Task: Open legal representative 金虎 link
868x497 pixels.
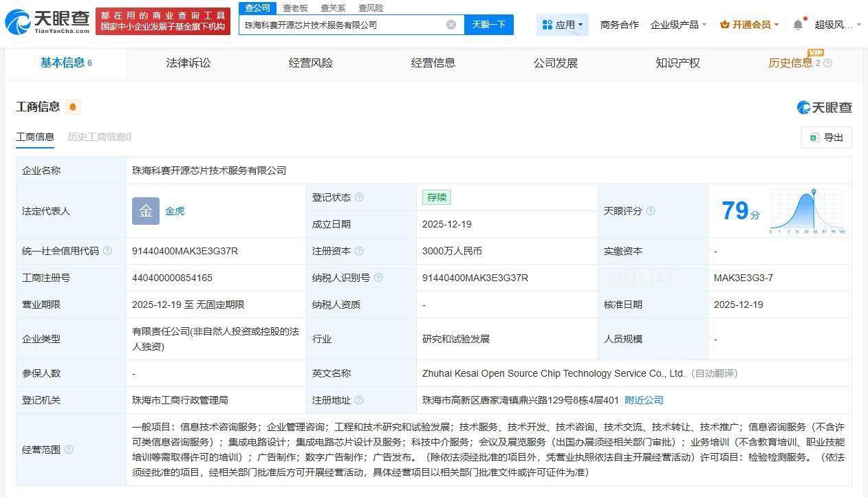Action: 175,211
